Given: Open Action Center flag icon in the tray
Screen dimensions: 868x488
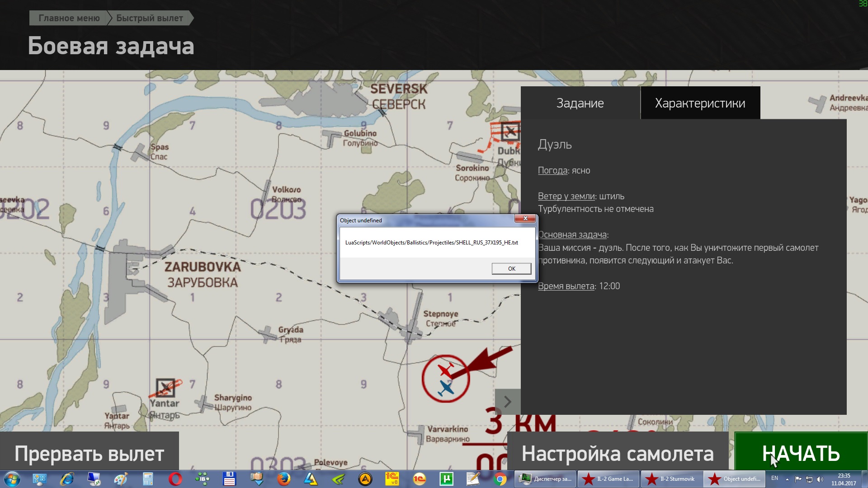Looking at the screenshot, I should [798, 479].
